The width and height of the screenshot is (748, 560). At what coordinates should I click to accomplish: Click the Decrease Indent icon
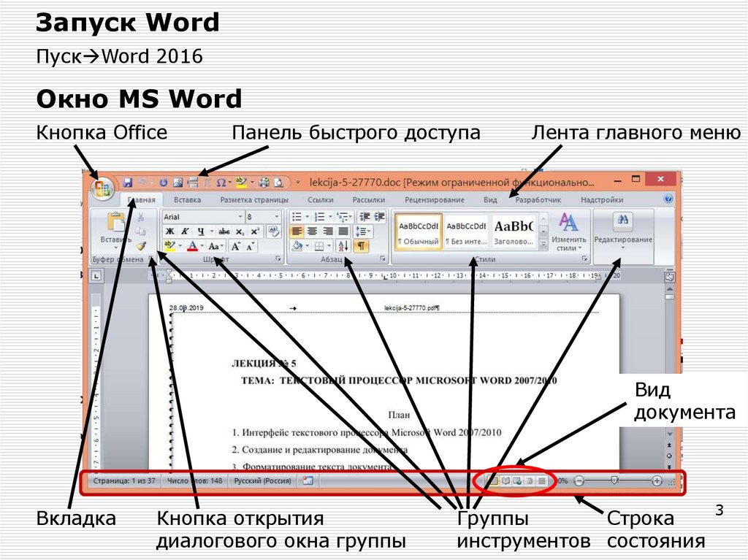pyautogui.click(x=365, y=217)
